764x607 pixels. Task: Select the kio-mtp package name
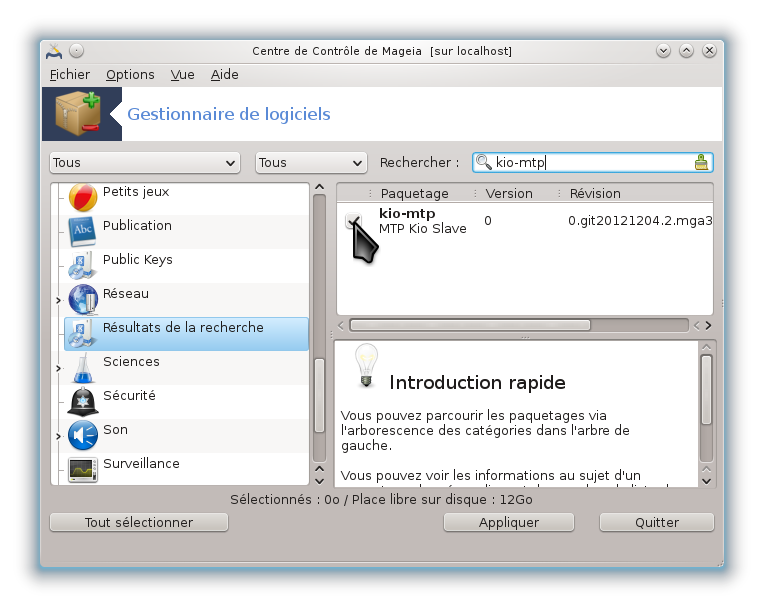(x=407, y=213)
